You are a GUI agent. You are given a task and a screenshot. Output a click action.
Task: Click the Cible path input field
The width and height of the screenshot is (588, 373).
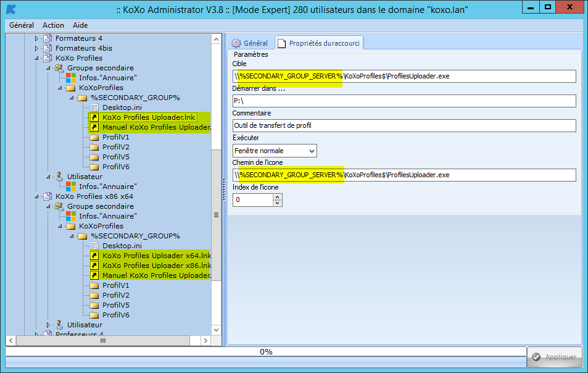[404, 76]
